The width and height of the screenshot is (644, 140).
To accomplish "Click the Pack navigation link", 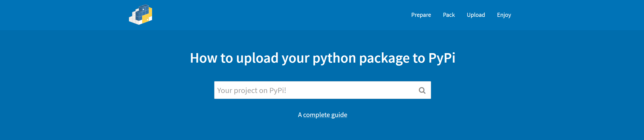I will click(x=449, y=15).
